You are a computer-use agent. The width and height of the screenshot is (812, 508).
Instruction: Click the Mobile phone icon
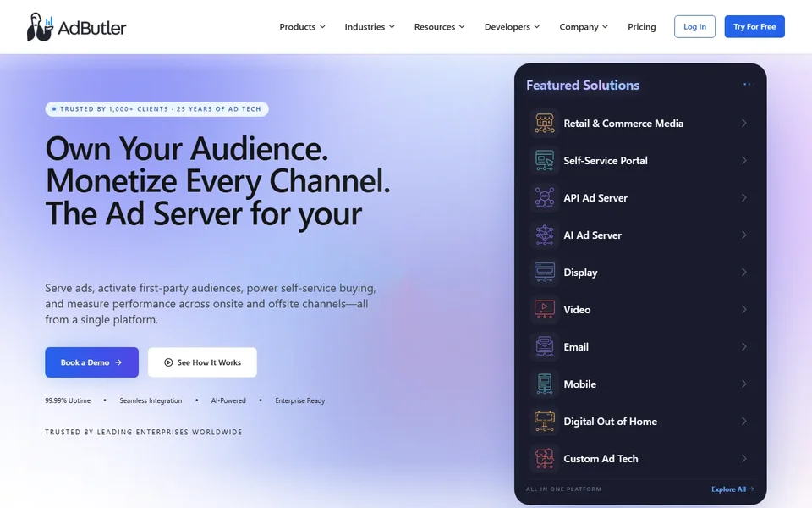[544, 384]
